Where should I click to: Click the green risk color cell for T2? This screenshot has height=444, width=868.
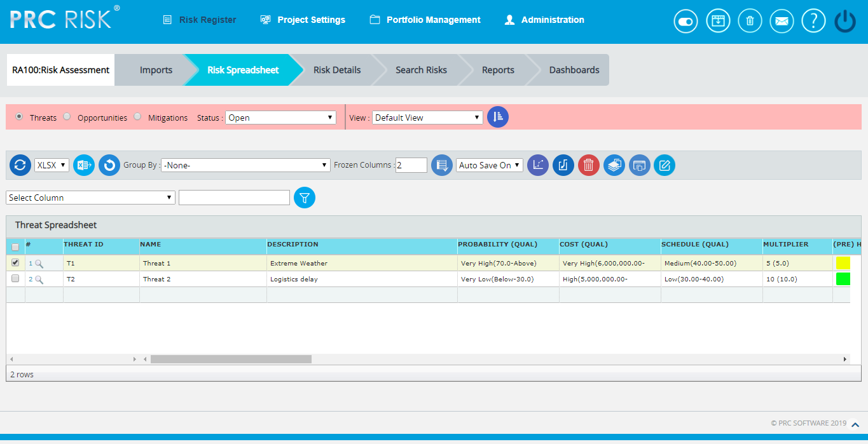[x=843, y=279]
